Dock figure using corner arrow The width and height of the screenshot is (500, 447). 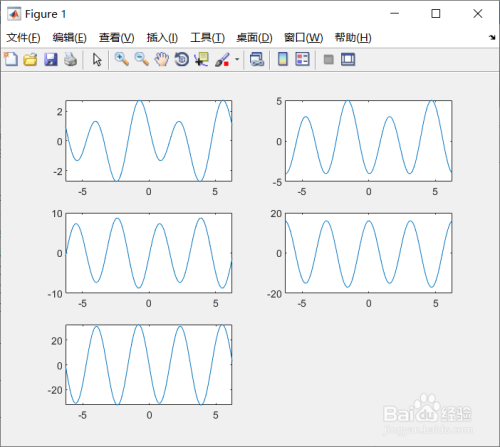tap(492, 37)
